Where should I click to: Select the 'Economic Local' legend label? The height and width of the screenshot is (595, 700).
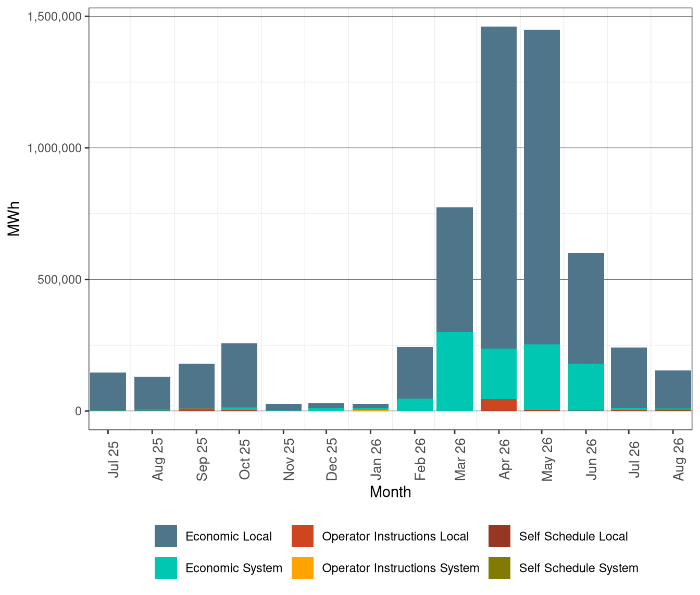[229, 537]
